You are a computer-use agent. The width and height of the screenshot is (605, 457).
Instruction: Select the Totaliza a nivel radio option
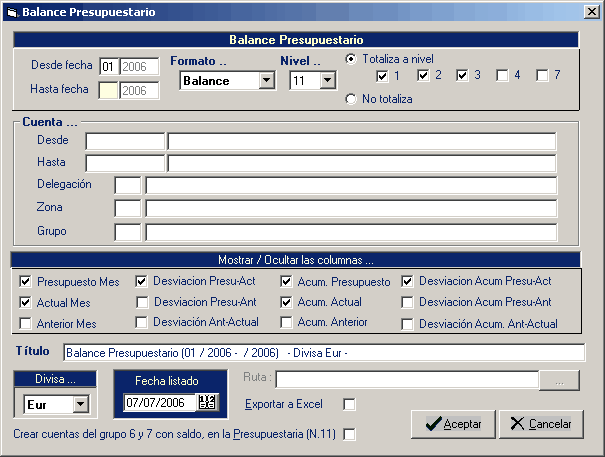tap(351, 59)
